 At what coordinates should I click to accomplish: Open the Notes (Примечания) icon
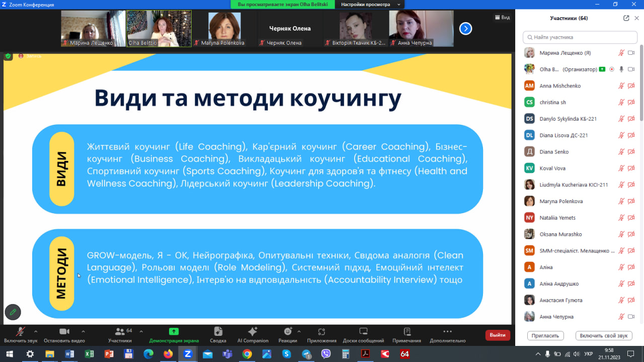(407, 334)
